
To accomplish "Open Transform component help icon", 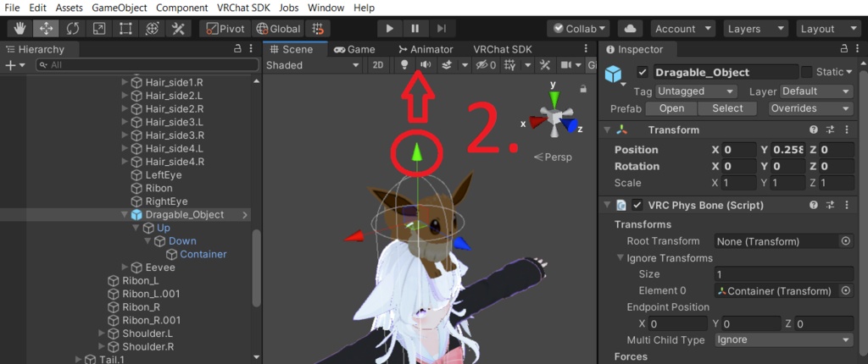I will (813, 130).
